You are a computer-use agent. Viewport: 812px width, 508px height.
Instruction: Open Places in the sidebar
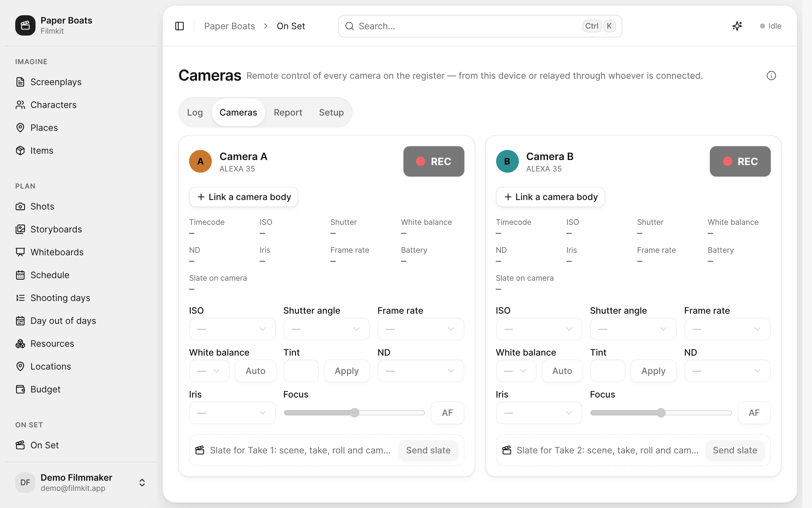[x=81, y=128]
